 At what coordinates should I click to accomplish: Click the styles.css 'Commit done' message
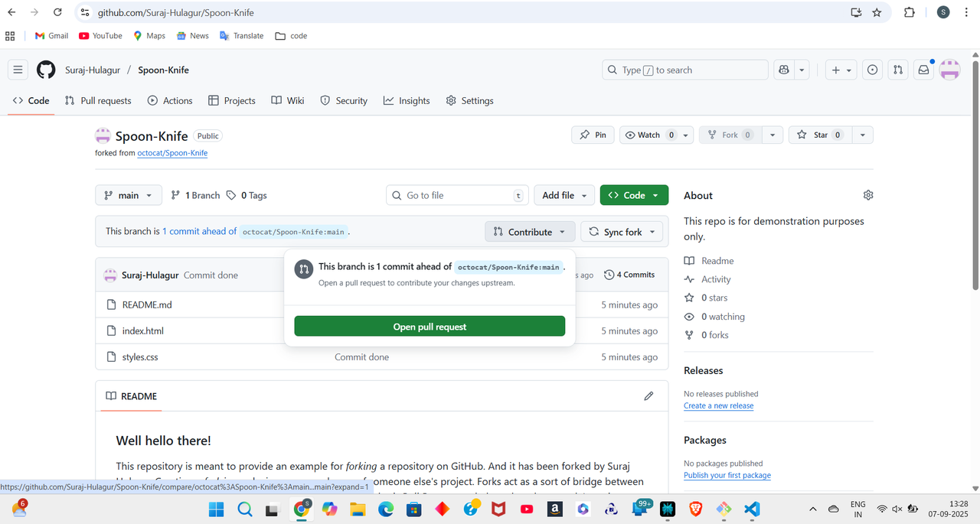[x=361, y=356]
